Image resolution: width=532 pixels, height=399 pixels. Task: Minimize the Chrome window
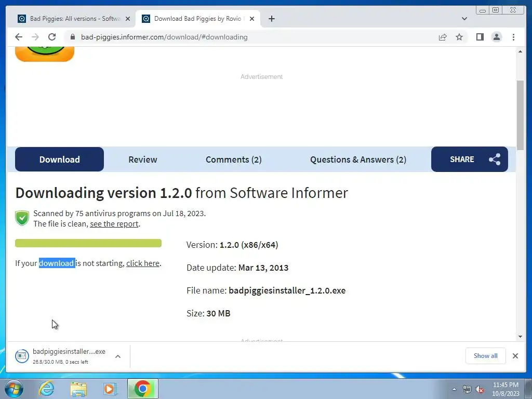[x=483, y=10]
